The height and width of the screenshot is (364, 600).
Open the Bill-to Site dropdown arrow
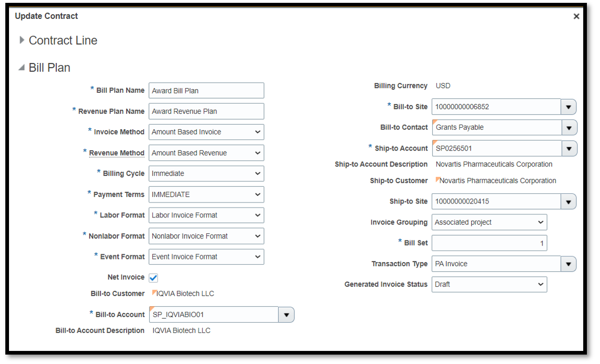pyautogui.click(x=568, y=107)
